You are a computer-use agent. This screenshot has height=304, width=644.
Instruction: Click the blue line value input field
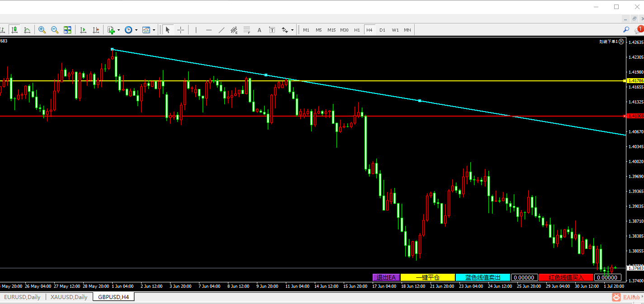[524, 277]
